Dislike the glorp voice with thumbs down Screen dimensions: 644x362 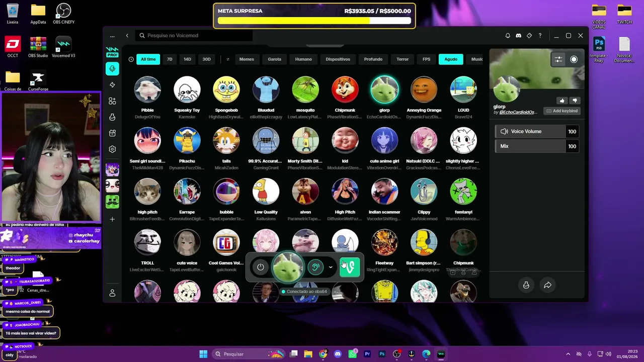coord(575,101)
